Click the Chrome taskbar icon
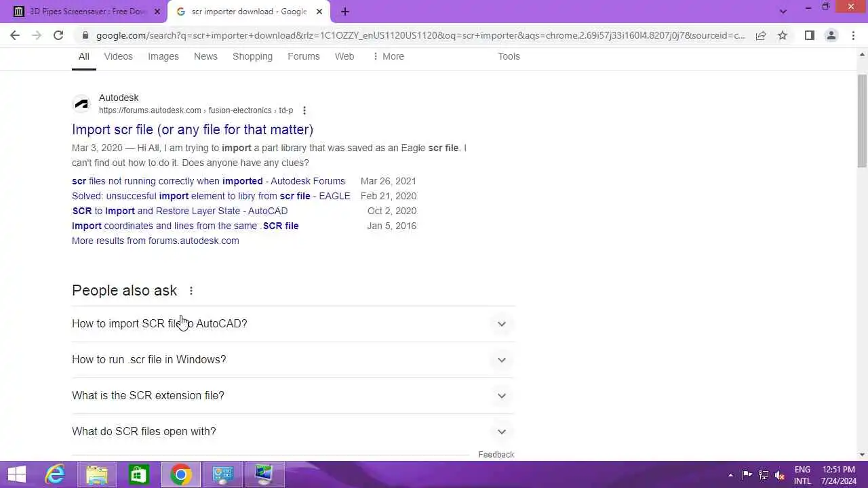868x488 pixels. click(180, 474)
